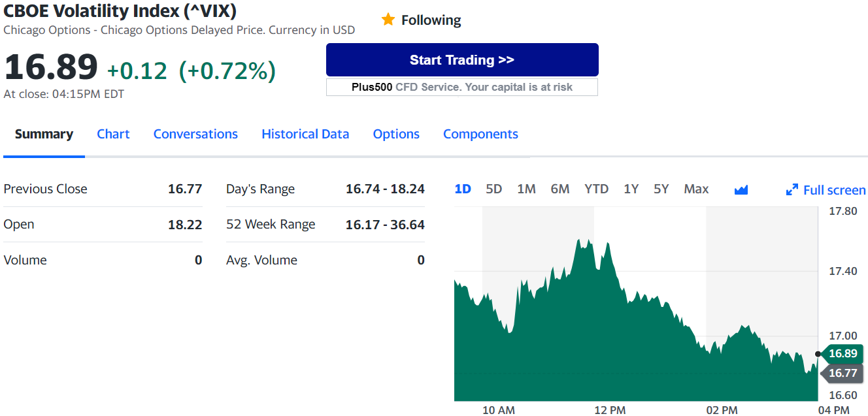Click the Open value 18.22
The image size is (868, 416).
point(185,225)
